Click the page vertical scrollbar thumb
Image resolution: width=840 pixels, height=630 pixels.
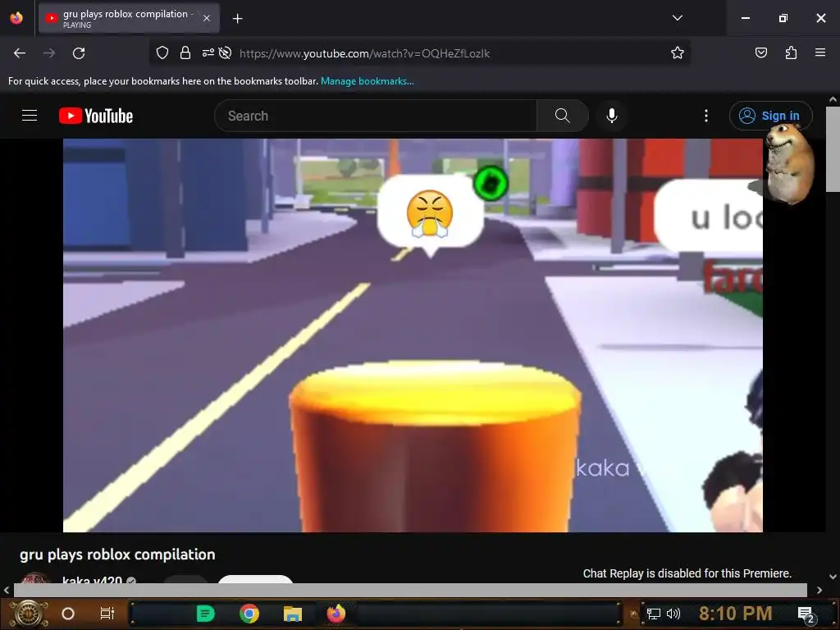tap(833, 149)
